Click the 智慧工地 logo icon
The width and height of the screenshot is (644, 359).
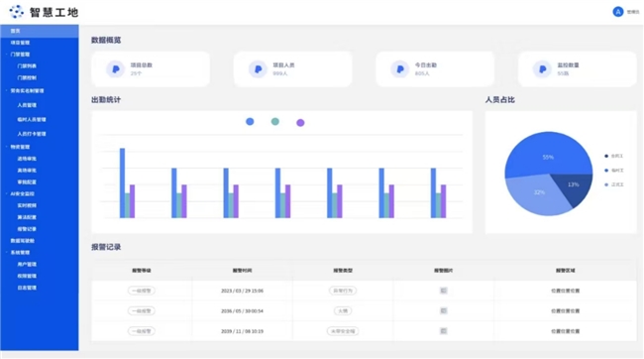[17, 12]
